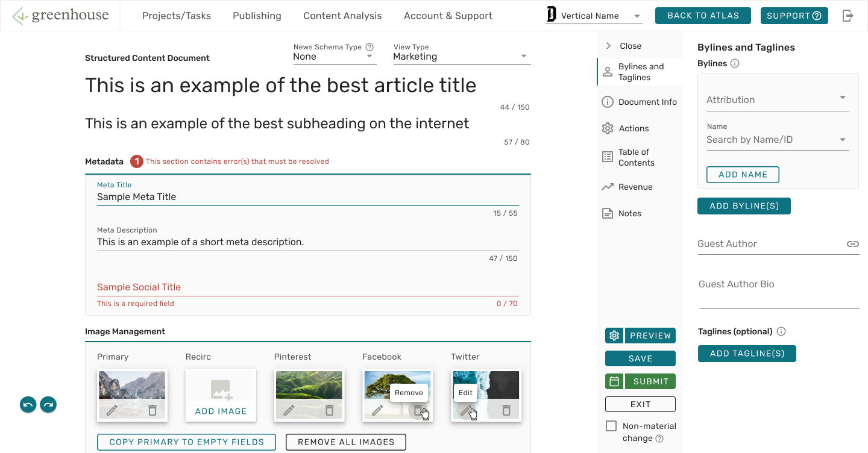Open the View Type dropdown
Viewport: 868px width, 453px height.
click(x=462, y=57)
